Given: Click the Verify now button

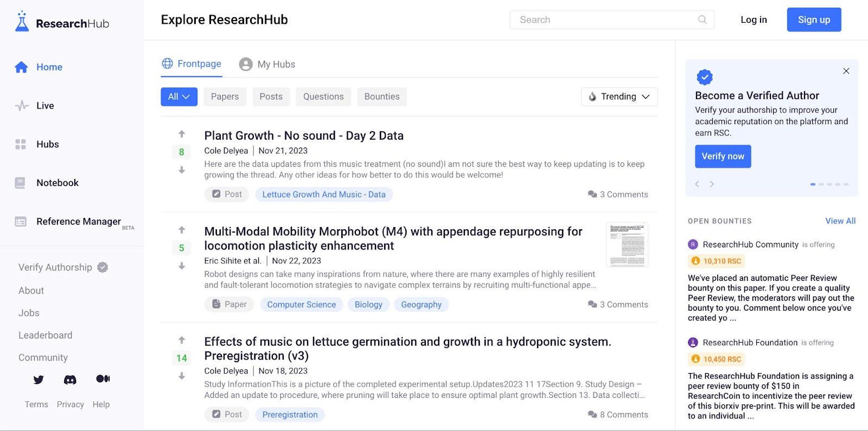Looking at the screenshot, I should (x=723, y=156).
